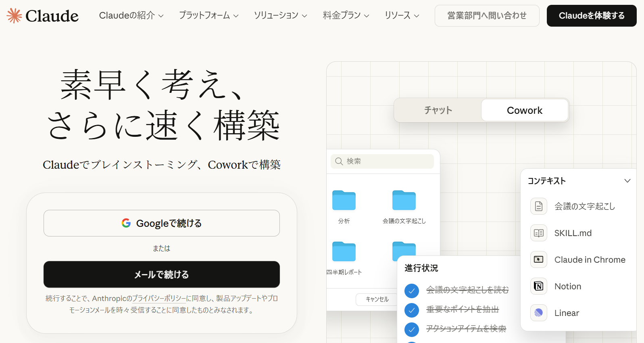
Task: Click the Googleで続ける button
Action: pos(162,223)
